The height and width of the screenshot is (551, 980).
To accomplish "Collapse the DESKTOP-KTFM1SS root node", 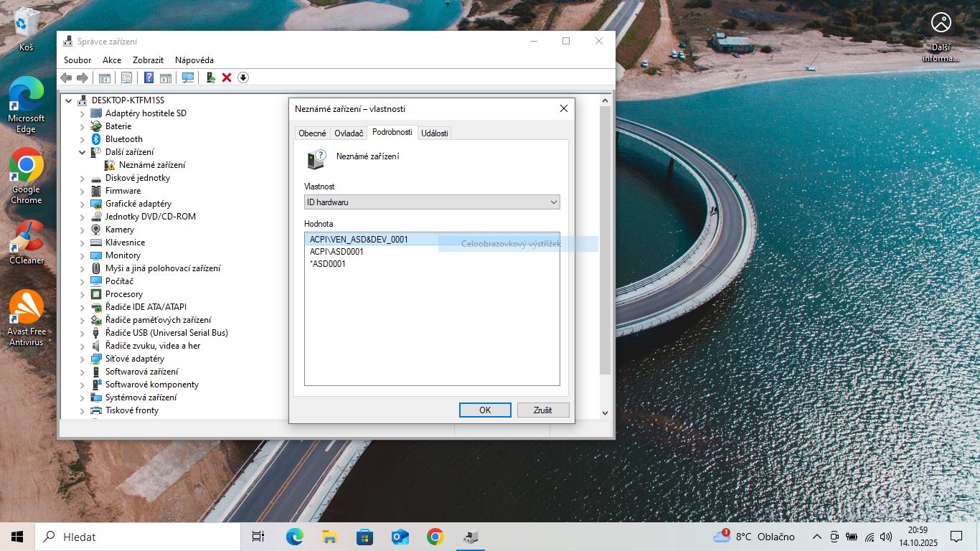I will (69, 100).
